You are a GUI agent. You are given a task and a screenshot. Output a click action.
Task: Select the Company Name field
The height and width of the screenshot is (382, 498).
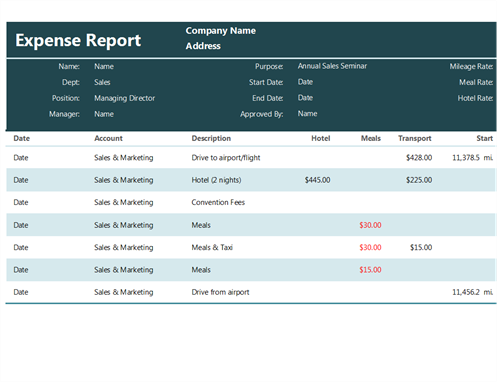221,31
